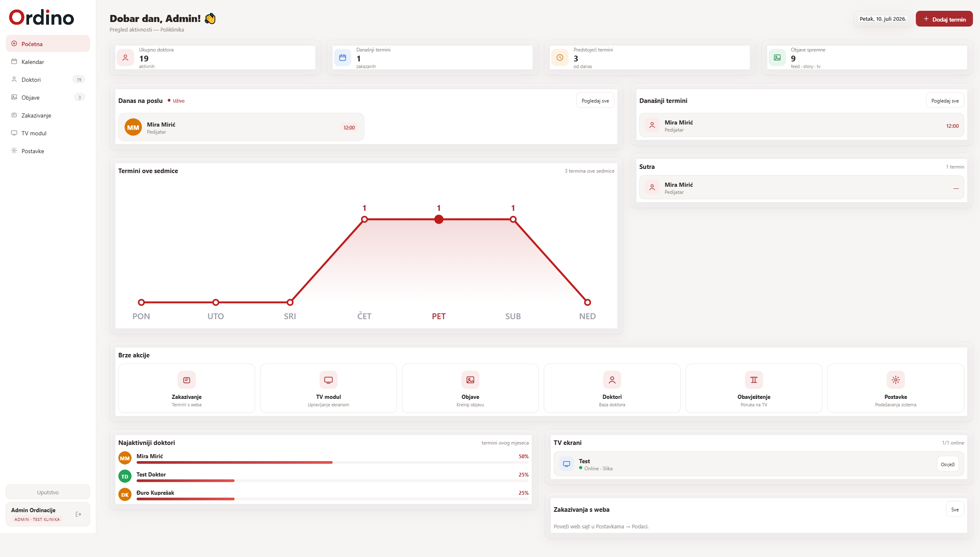The image size is (980, 557).
Task: Click Pogledaj sve in Danas na poslu
Action: point(595,100)
